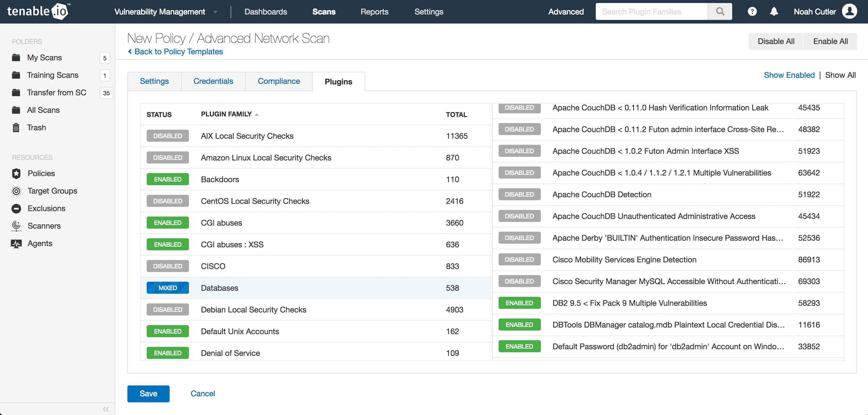The image size is (868, 415).
Task: Switch to the Credentials tab
Action: 213,81
